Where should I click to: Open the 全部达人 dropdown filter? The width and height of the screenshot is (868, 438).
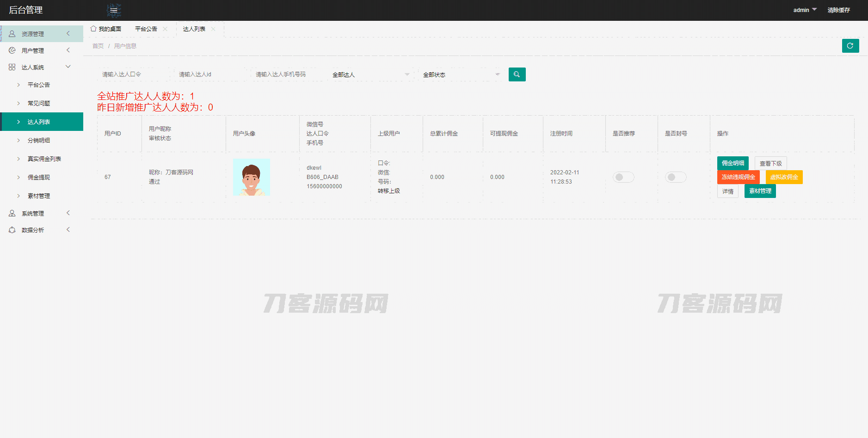[370, 74]
